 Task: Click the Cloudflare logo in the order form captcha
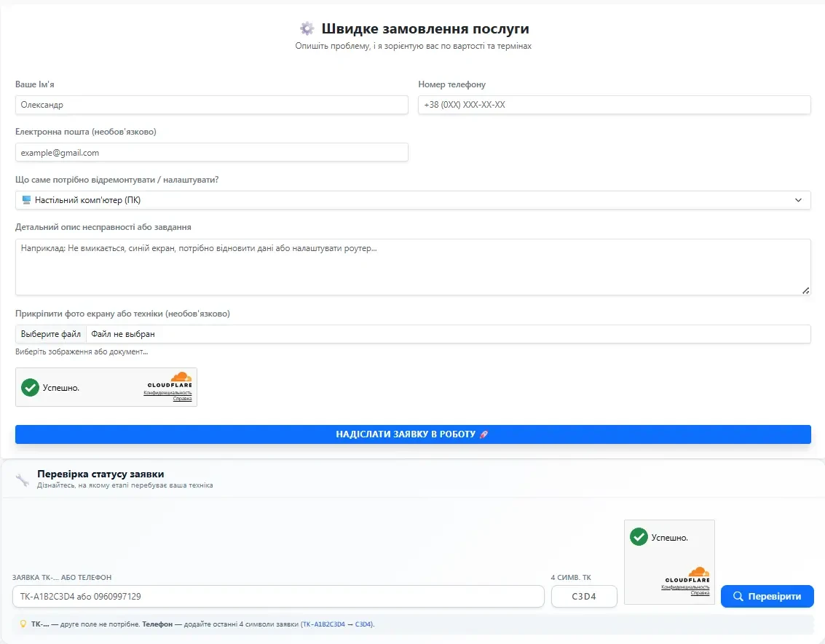[x=170, y=380]
